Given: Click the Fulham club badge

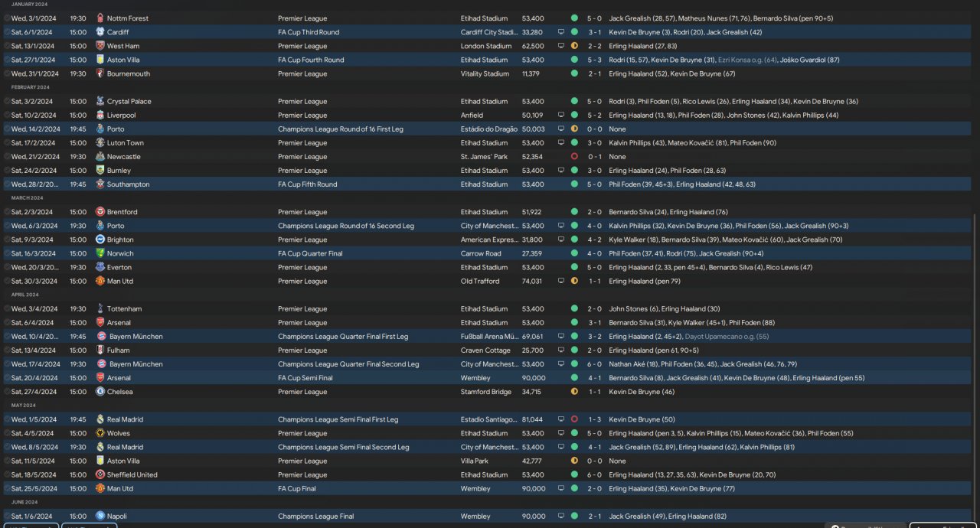Looking at the screenshot, I should click(100, 350).
